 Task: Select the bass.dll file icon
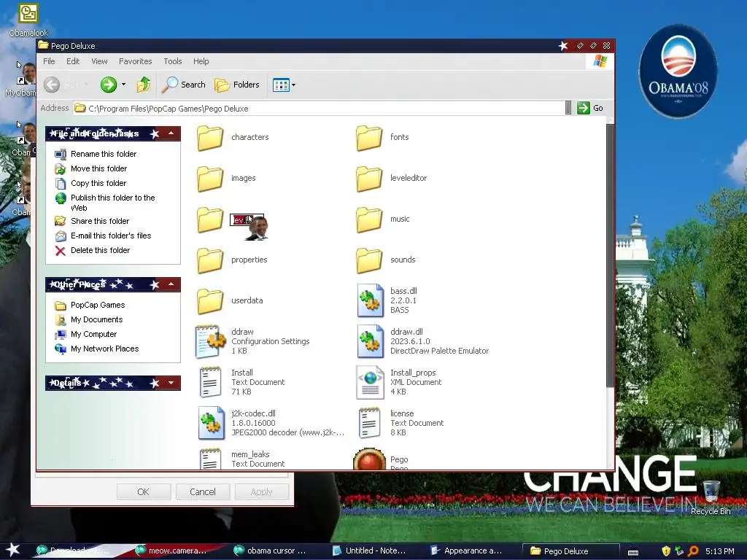pyautogui.click(x=370, y=300)
